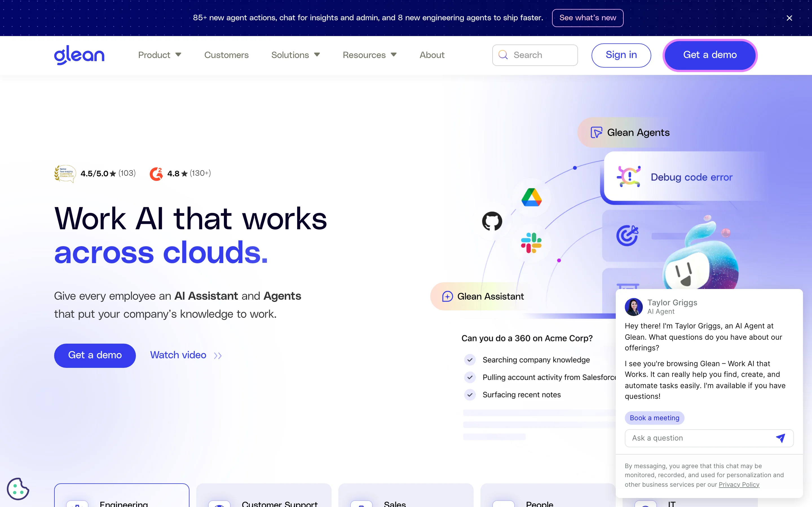
Task: Click the G2 rating badge
Action: [156, 174]
